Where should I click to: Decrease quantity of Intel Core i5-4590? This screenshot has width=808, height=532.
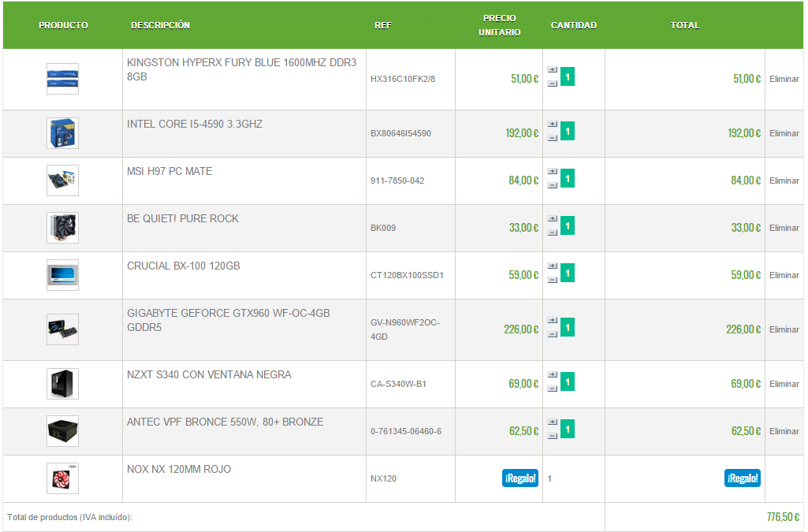552,139
